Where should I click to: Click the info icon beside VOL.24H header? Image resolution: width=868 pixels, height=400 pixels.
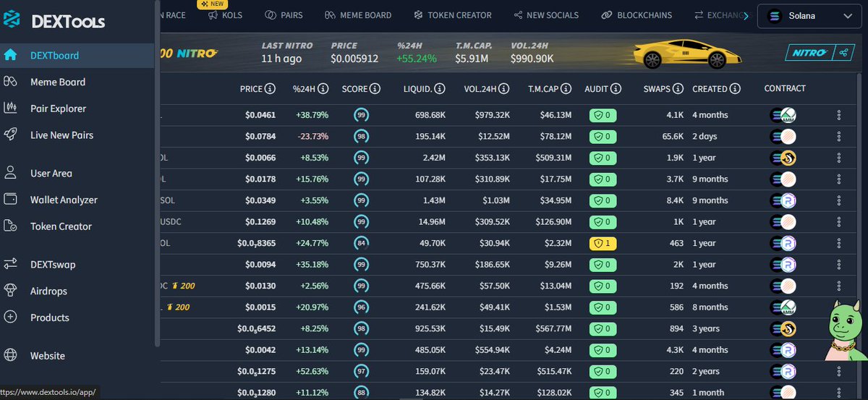(x=504, y=89)
